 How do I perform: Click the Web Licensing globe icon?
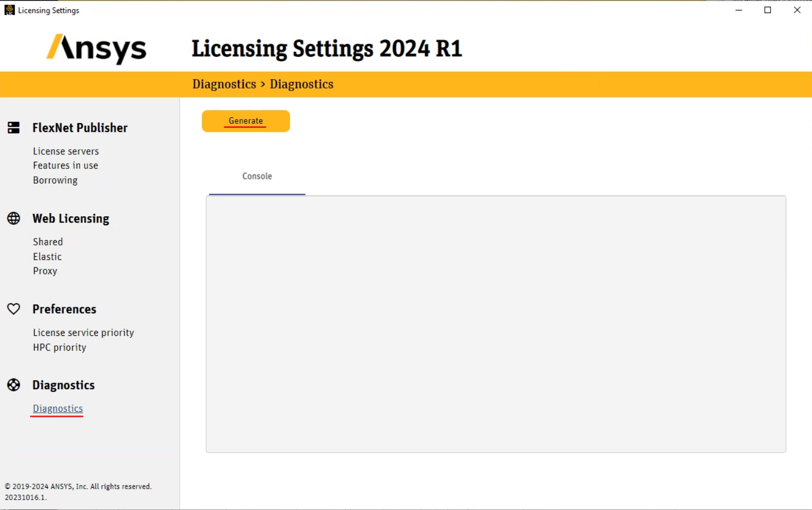click(13, 219)
